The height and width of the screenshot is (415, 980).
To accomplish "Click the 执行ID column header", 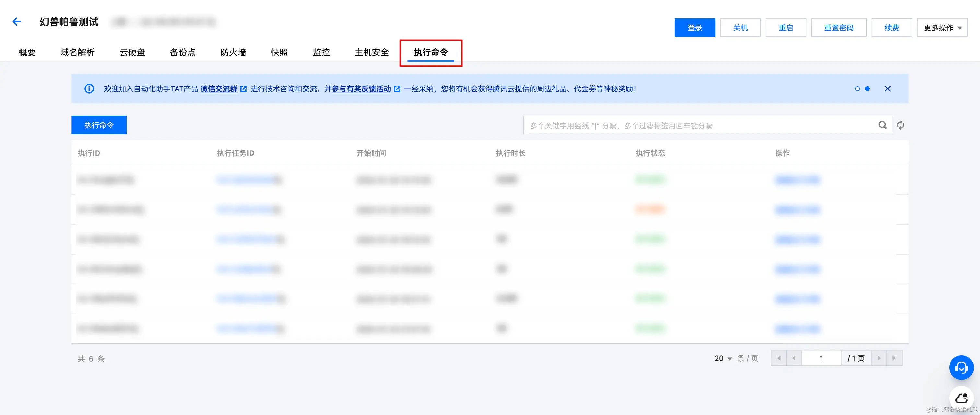I will [89, 153].
